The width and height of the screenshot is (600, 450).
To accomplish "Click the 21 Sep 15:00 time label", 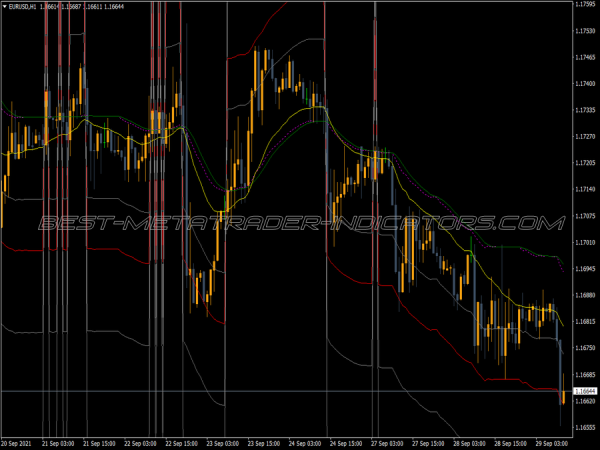I will [x=99, y=444].
